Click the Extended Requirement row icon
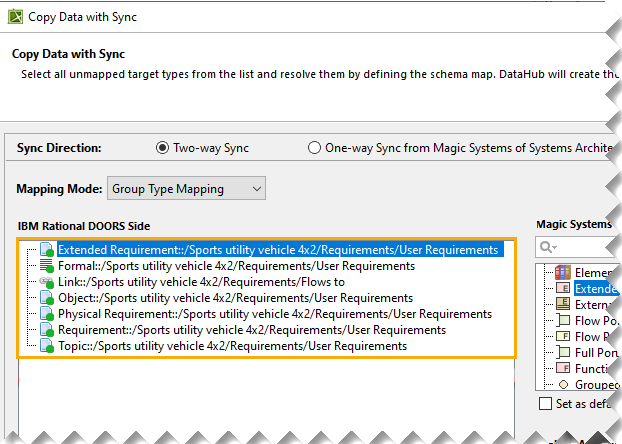Image resolution: width=622 pixels, height=444 pixels. tap(47, 250)
